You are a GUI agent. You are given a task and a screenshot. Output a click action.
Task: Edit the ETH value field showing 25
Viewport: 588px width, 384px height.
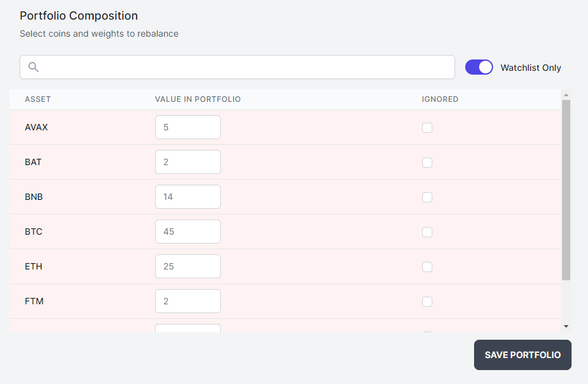click(x=188, y=266)
